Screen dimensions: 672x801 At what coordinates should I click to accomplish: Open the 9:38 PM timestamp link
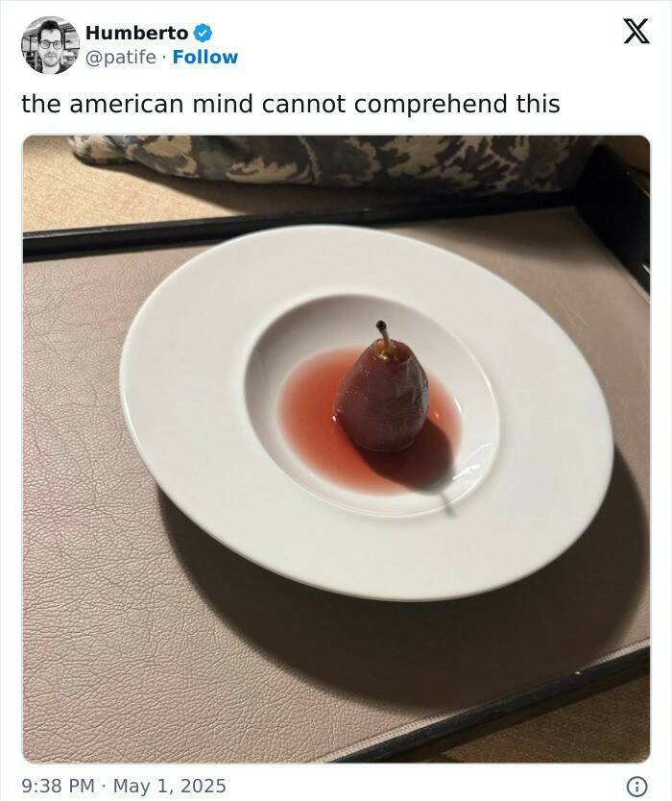59,786
